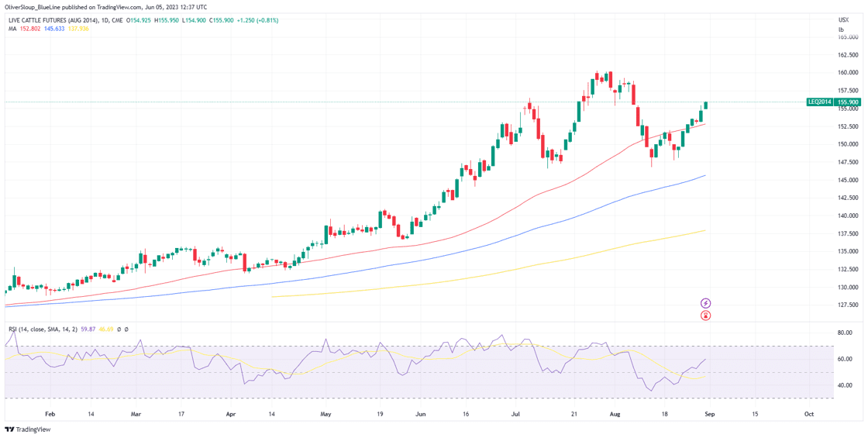The image size is (868, 438).
Task: Click the 21 date label on time axis
Action: [574, 414]
